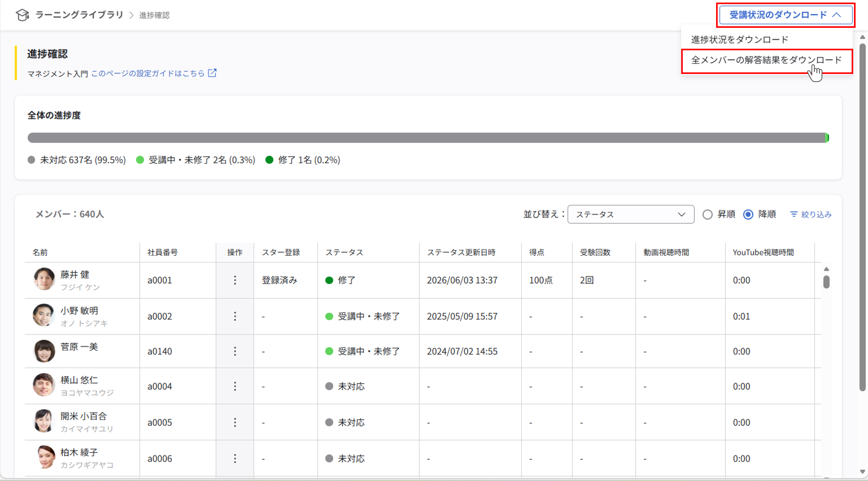This screenshot has height=481, width=868.
Task: Collapse the 受講状況のダウンロード dropdown button
Action: point(786,15)
